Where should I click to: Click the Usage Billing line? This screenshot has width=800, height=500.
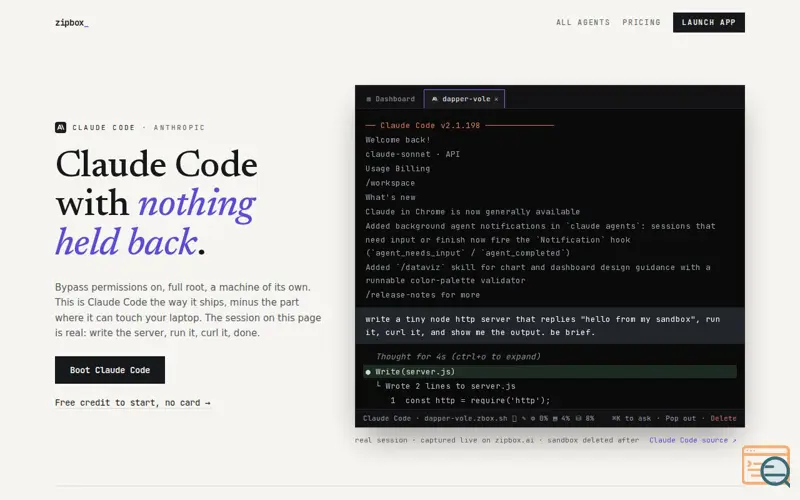(x=397, y=168)
